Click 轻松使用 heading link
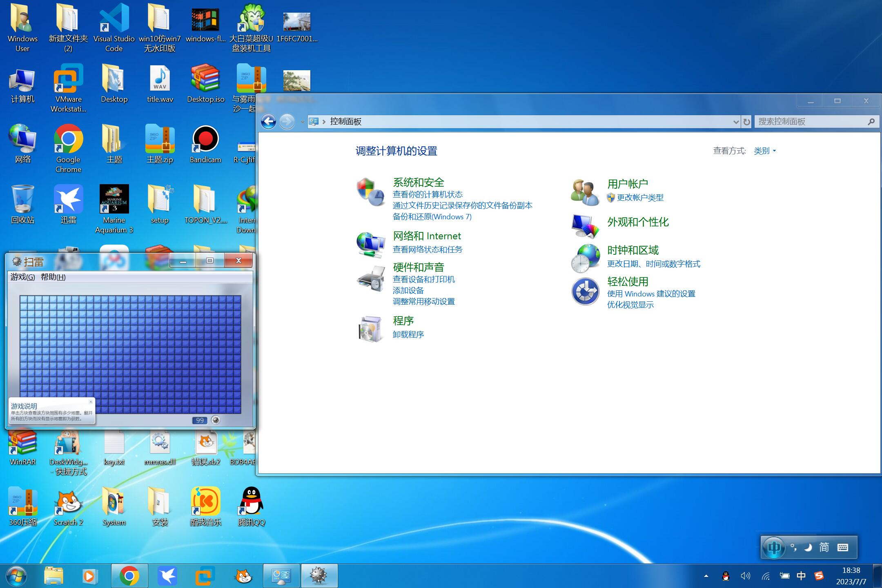 click(x=628, y=281)
